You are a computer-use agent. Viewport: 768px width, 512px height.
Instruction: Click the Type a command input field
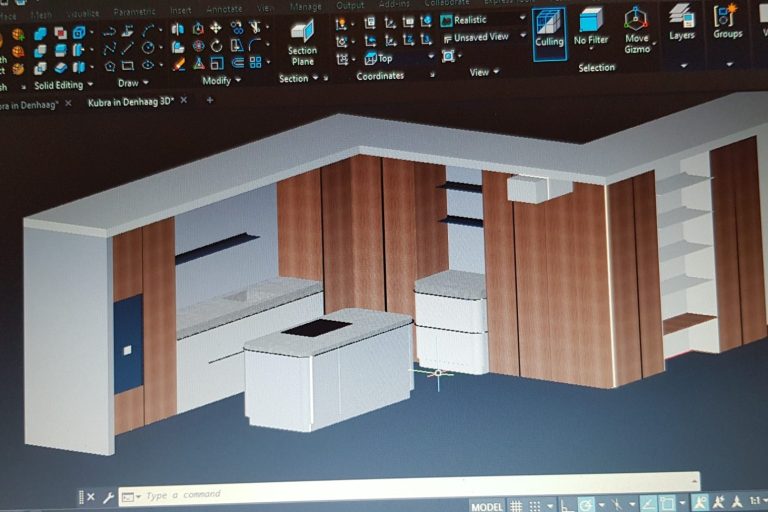point(300,494)
